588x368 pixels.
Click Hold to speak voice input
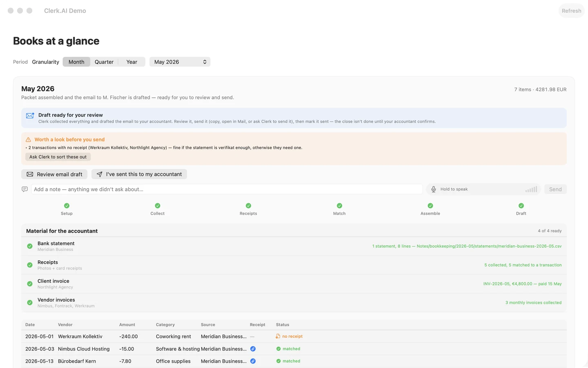pos(483,189)
